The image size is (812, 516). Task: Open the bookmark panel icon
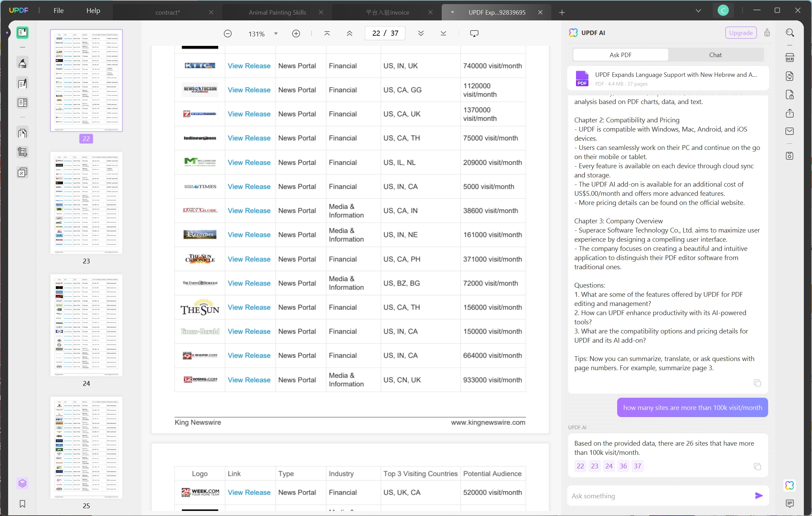[22, 504]
